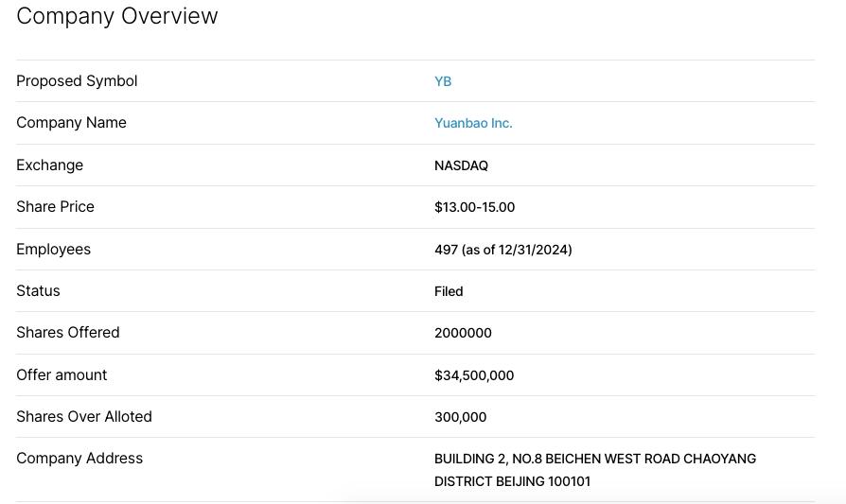Open the YB proposed symbol link

[x=443, y=81]
